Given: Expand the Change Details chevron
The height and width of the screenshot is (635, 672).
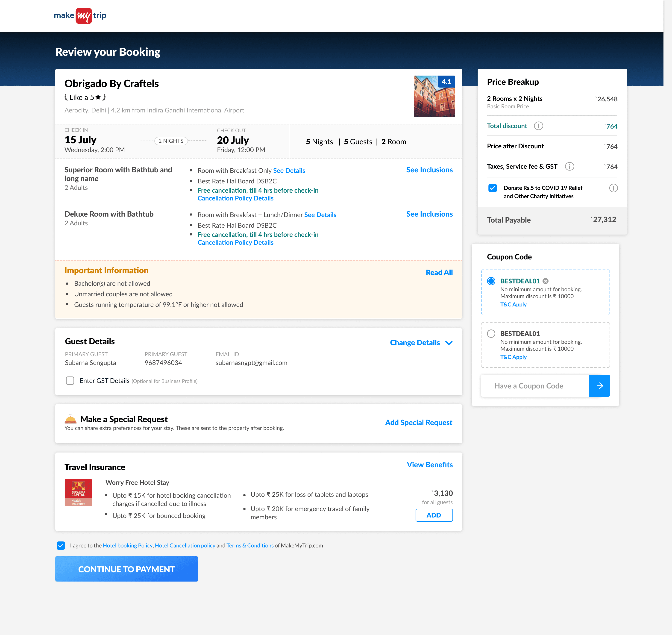Looking at the screenshot, I should 449,343.
